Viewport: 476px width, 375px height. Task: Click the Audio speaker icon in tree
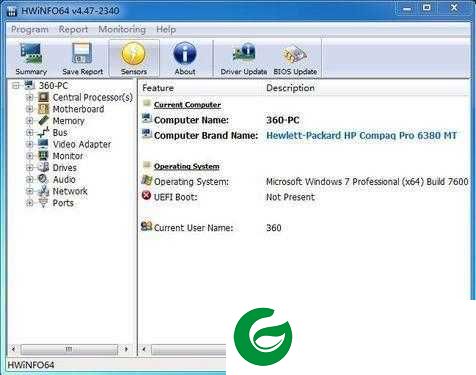coord(43,179)
